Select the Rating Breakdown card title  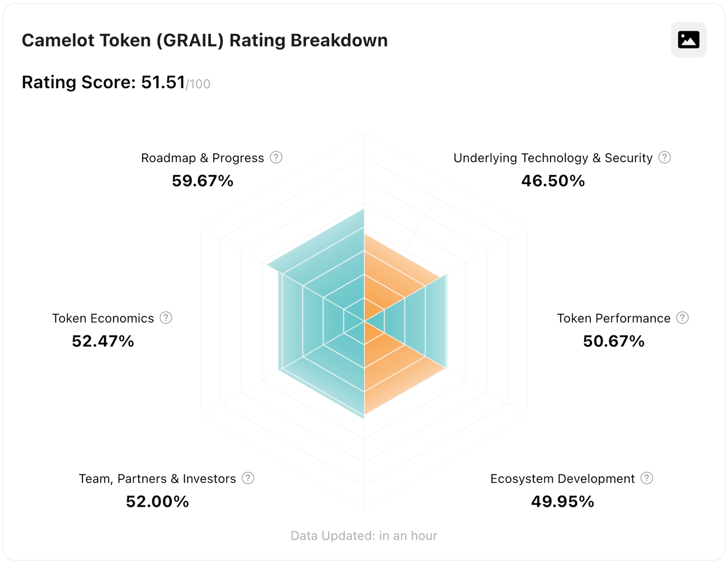(x=205, y=40)
